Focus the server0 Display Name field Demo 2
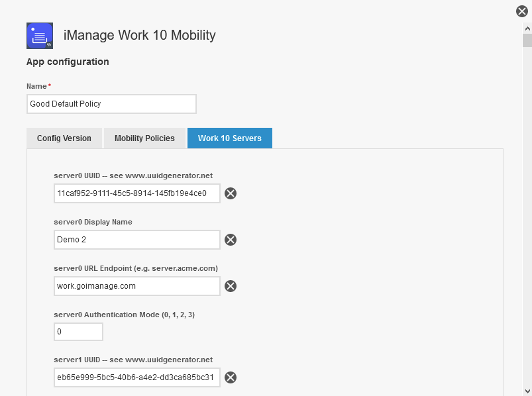The width and height of the screenshot is (532, 396). (137, 240)
